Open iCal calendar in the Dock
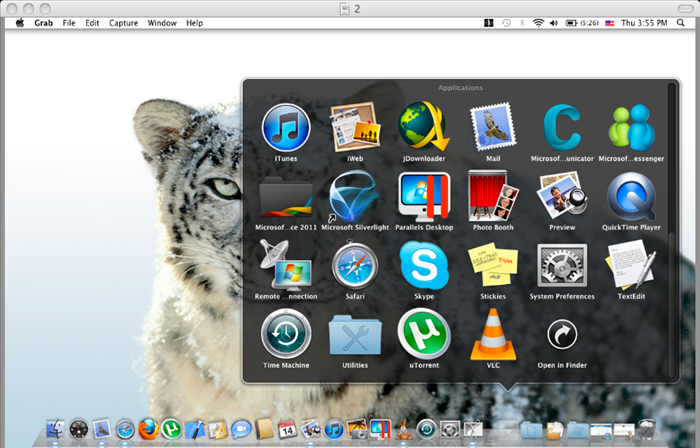 pyautogui.click(x=287, y=430)
